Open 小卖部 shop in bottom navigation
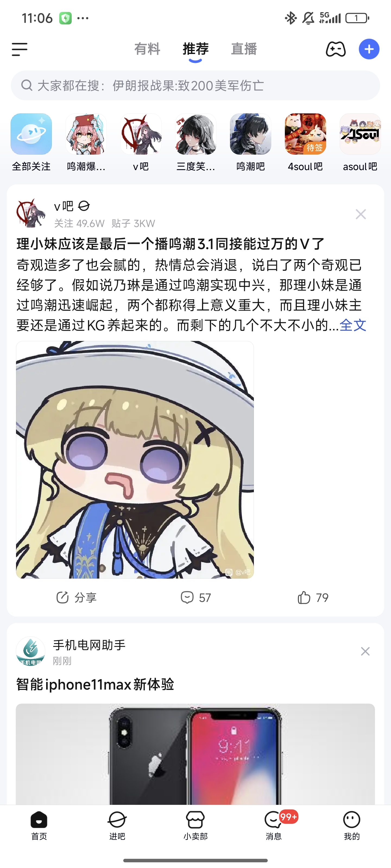 click(x=195, y=825)
